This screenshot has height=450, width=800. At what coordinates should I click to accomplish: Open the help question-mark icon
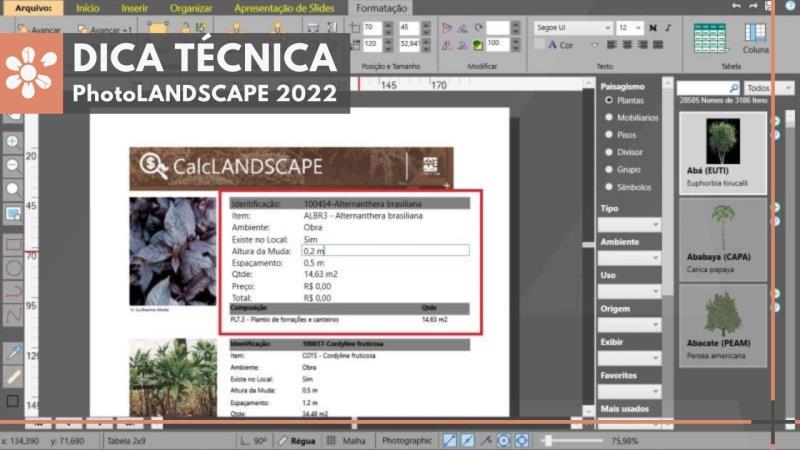790,6
